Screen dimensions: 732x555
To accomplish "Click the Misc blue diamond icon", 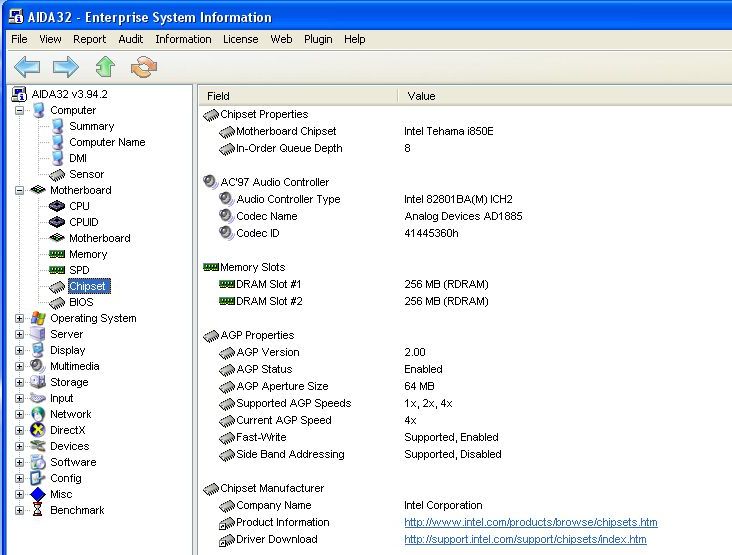I will (37, 494).
